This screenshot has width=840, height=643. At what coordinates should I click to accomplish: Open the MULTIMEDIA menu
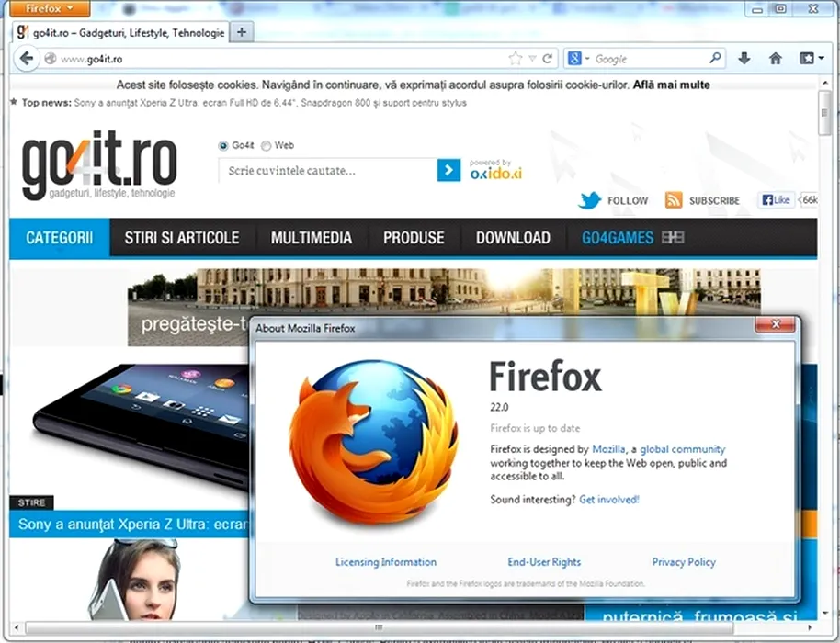[312, 238]
